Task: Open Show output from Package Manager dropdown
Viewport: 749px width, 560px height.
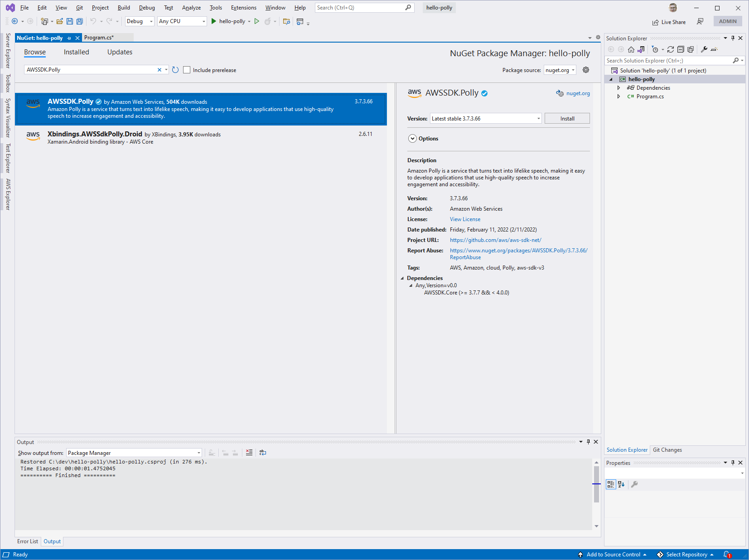Action: [134, 453]
